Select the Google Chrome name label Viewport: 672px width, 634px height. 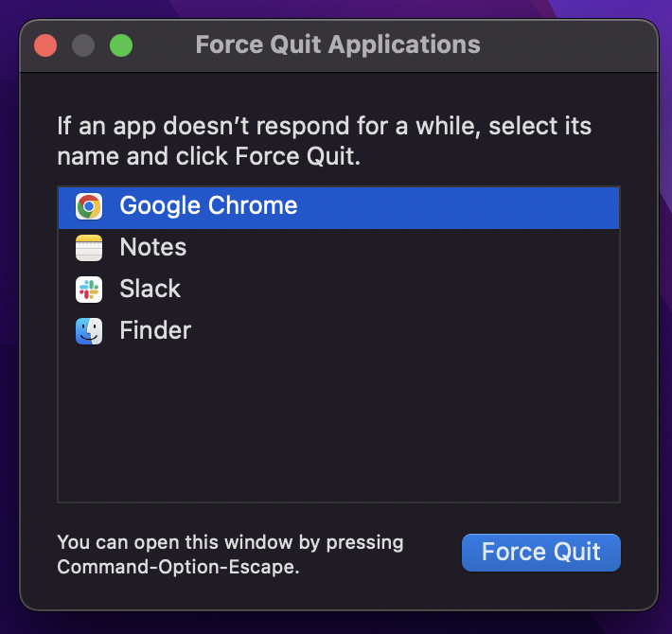point(208,206)
